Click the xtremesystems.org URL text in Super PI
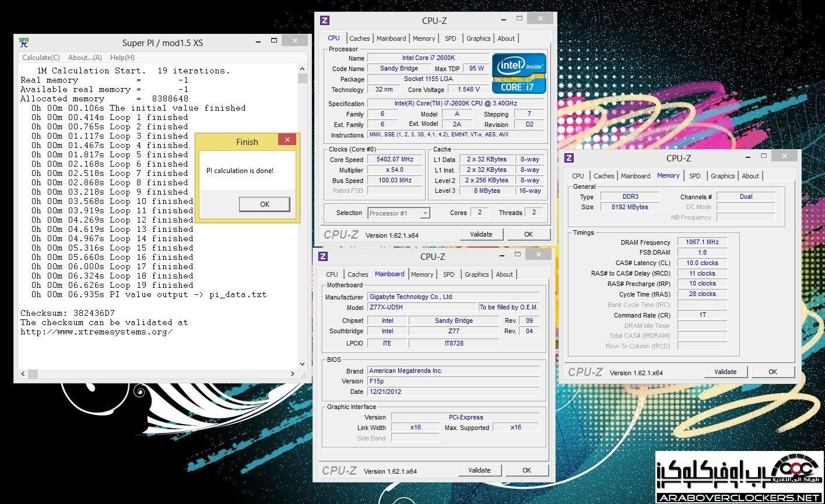Viewport: 825px width, 504px height. click(x=97, y=332)
